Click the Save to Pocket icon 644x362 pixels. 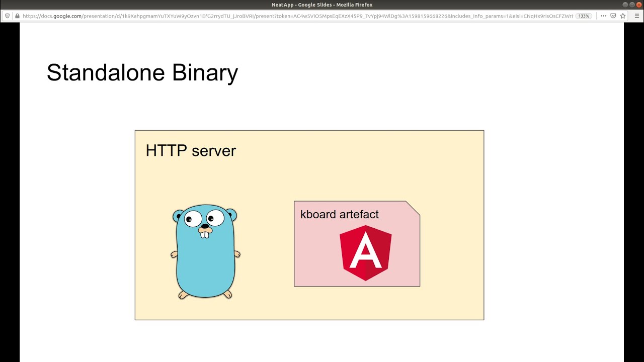point(613,16)
